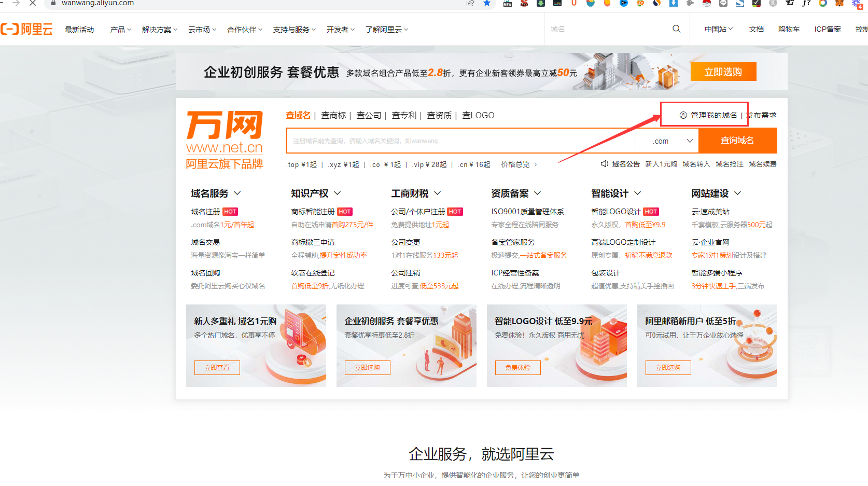Screen dimensions: 868x486
Task: Click the user icon beside 管理我的域名
Action: [x=683, y=115]
